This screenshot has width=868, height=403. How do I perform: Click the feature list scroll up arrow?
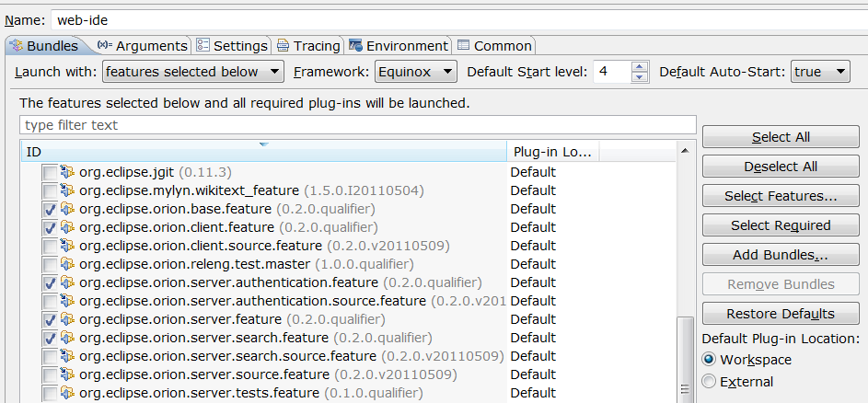[x=686, y=150]
